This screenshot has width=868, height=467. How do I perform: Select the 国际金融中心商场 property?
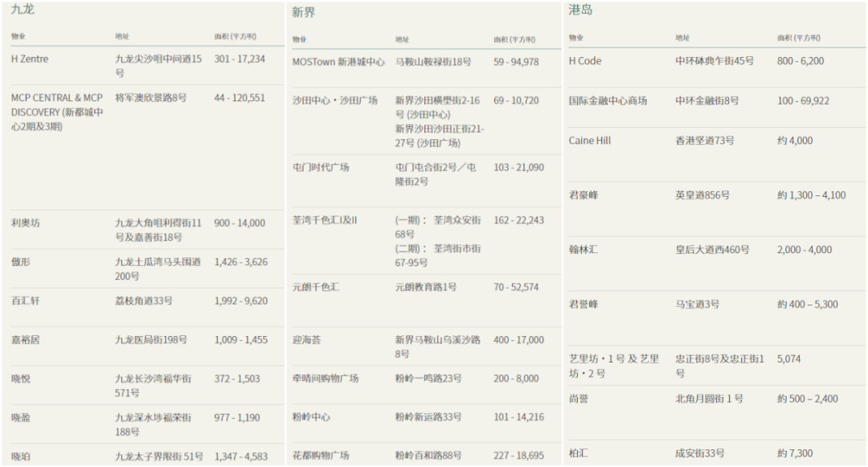coord(608,100)
